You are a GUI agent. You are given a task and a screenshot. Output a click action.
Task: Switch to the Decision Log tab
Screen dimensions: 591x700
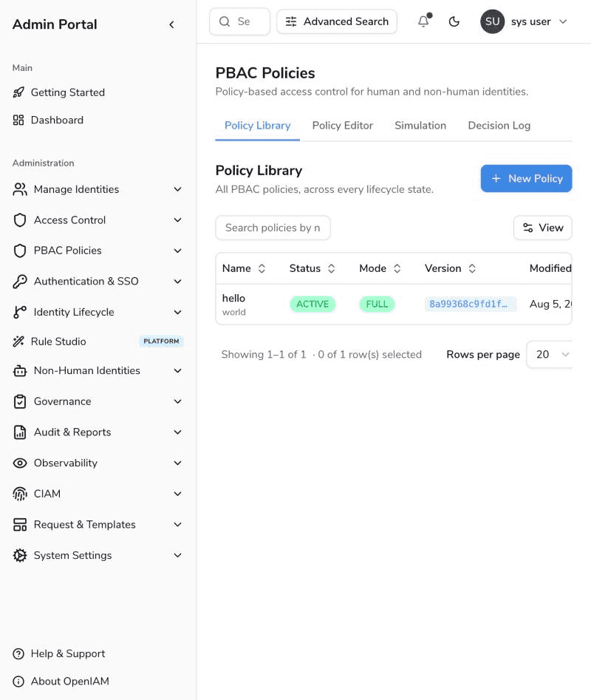[x=499, y=126]
